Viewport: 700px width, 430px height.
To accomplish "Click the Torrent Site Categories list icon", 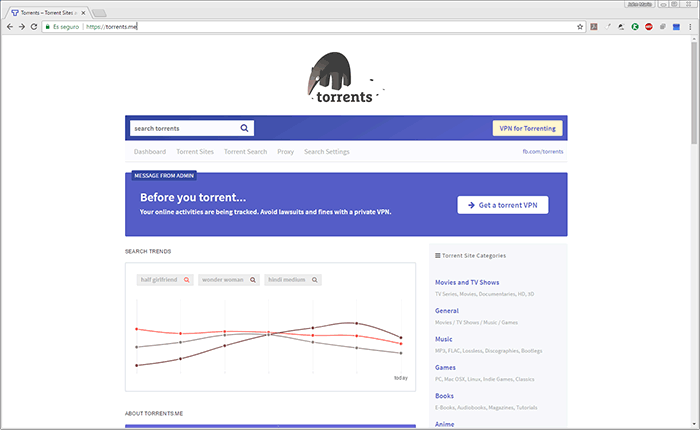I will point(438,256).
